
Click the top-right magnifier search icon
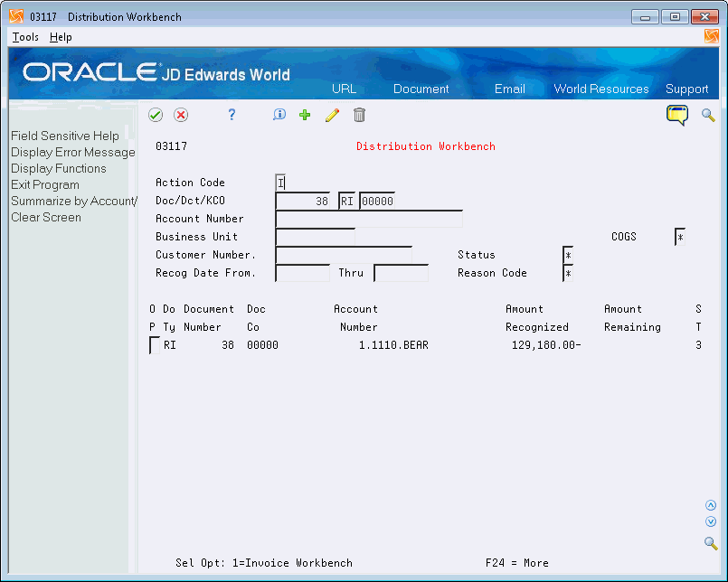coord(708,115)
